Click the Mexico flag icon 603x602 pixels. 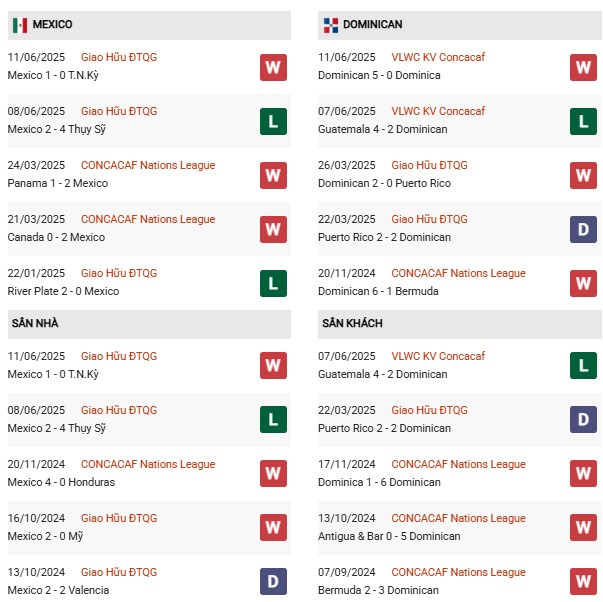20,24
